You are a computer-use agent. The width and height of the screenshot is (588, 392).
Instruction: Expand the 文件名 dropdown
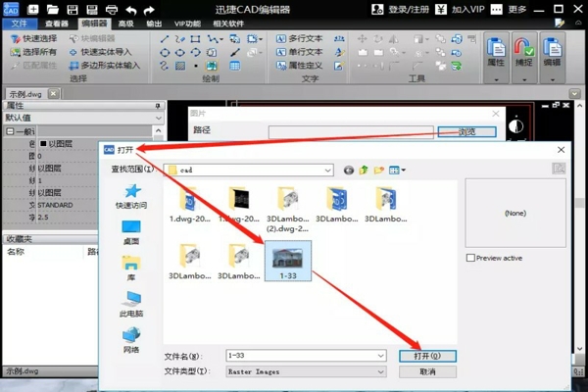[380, 356]
